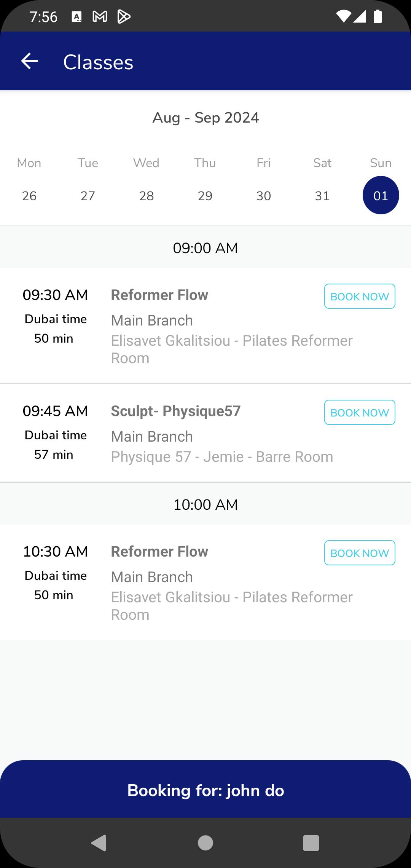Image resolution: width=411 pixels, height=868 pixels.
Task: Book the Sculpt- Physique57 class
Action: 360,412
